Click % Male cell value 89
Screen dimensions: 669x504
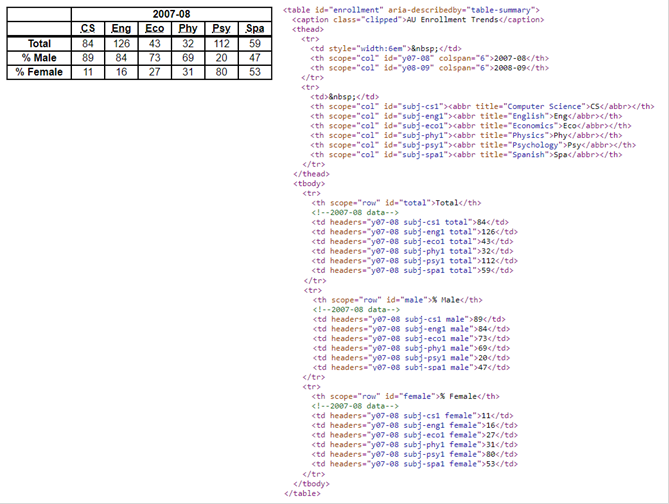(88, 58)
